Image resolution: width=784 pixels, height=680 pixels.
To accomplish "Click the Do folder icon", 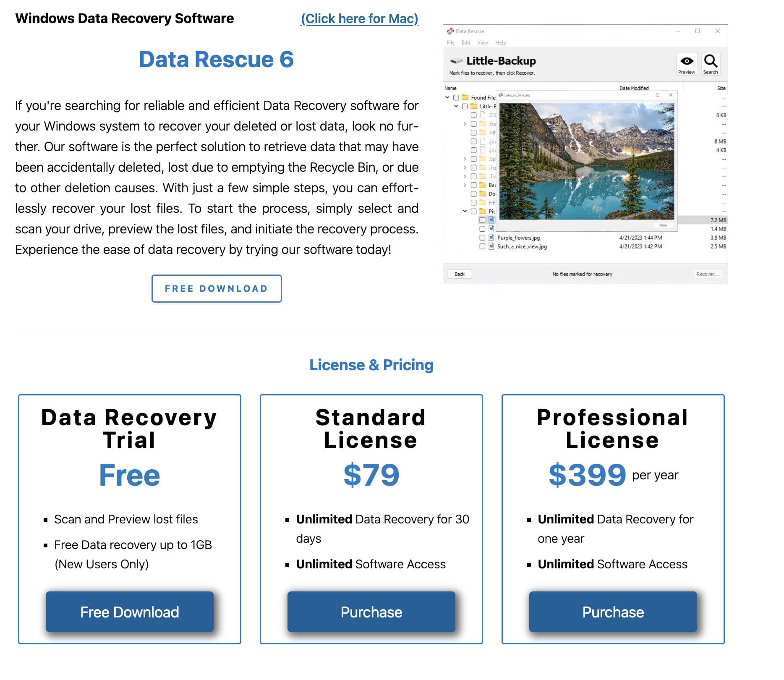I will click(483, 194).
